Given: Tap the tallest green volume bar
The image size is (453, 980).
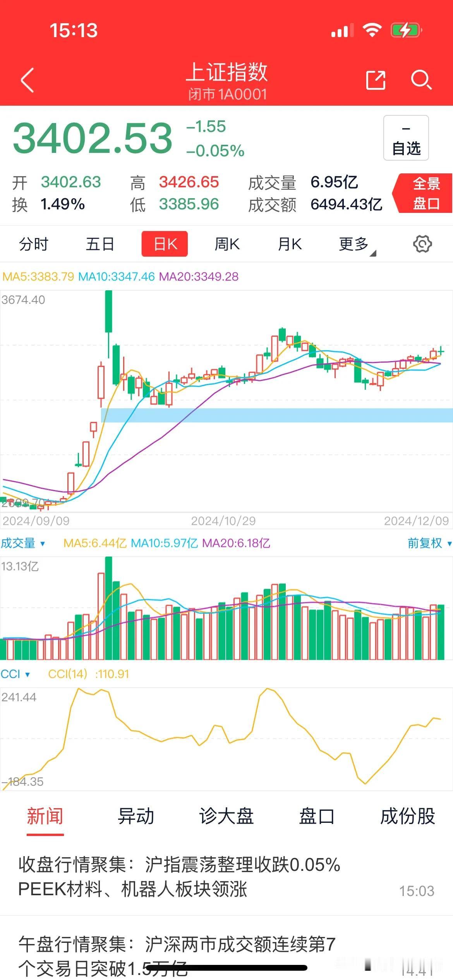Looking at the screenshot, I should tap(109, 608).
